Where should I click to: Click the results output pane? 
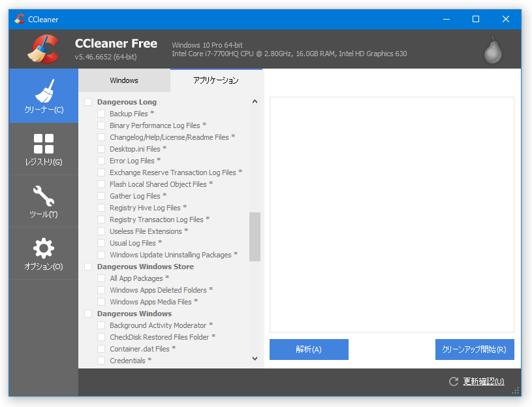click(392, 214)
